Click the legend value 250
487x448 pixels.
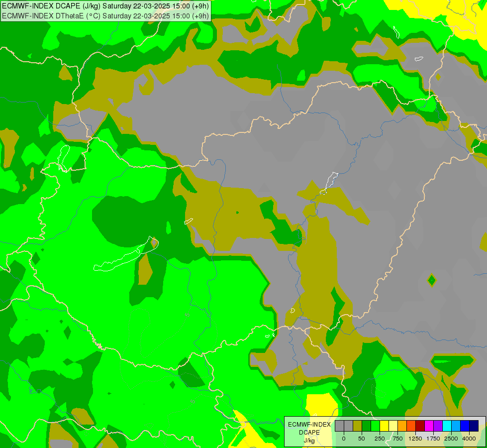tap(380, 439)
